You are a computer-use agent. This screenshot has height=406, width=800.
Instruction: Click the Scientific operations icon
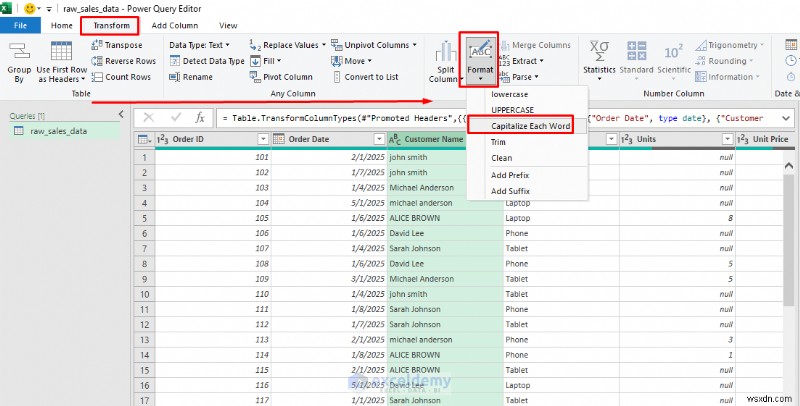673,52
